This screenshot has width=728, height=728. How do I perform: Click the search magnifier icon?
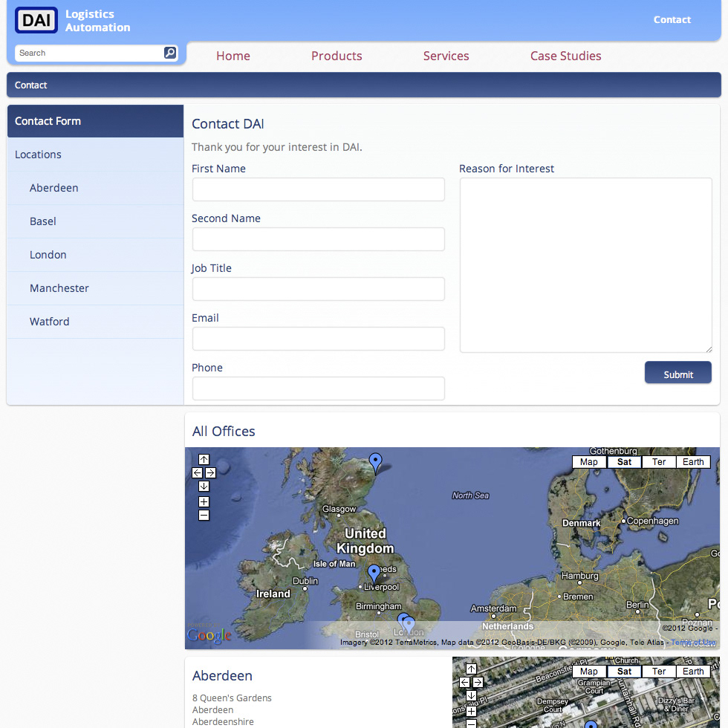coord(169,53)
